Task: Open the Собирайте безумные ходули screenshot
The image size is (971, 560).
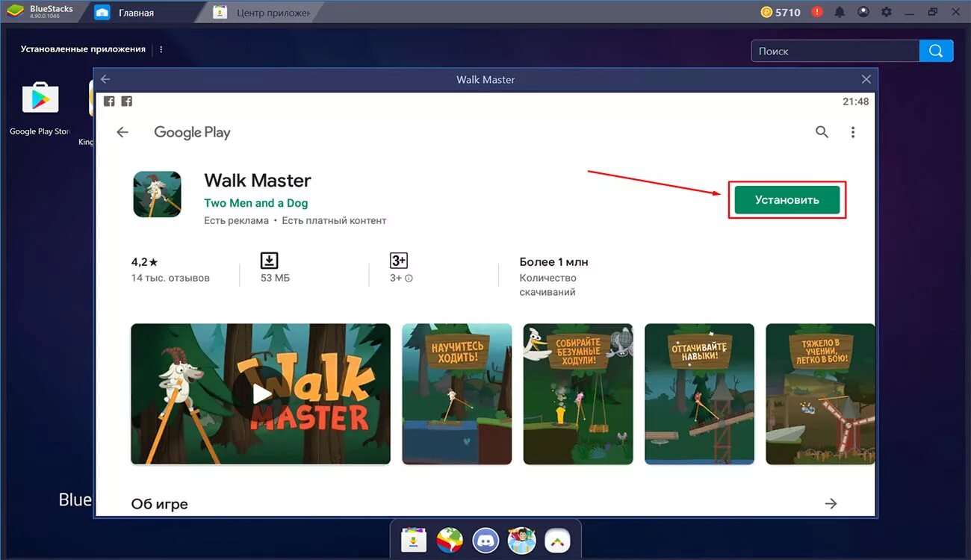Action: pyautogui.click(x=578, y=393)
